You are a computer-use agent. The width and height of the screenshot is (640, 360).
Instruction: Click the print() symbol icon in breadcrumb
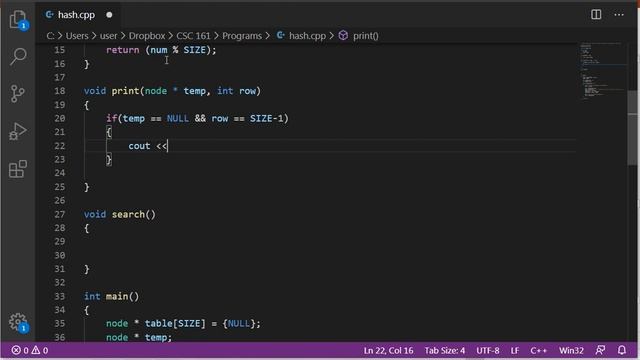(343, 36)
